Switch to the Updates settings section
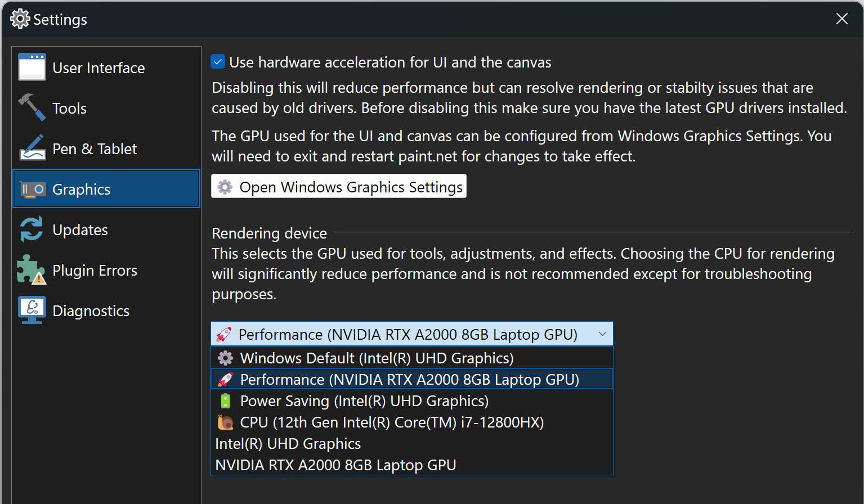The width and height of the screenshot is (864, 504). [79, 229]
